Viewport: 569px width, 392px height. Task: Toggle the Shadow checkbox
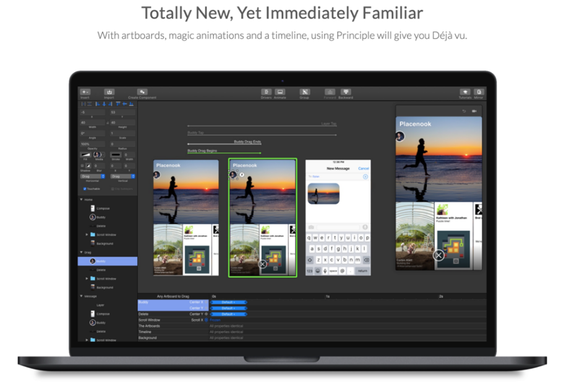tap(82, 165)
